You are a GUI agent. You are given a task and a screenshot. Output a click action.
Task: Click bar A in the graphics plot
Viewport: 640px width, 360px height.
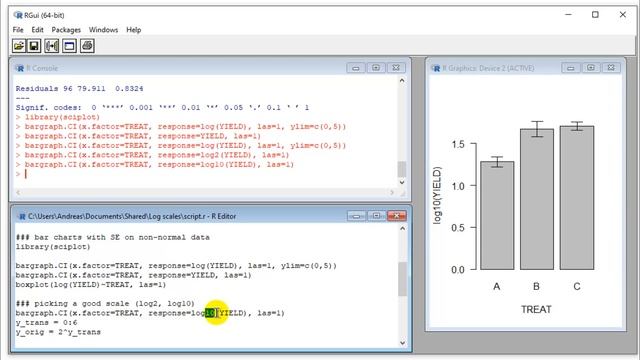coord(497,215)
